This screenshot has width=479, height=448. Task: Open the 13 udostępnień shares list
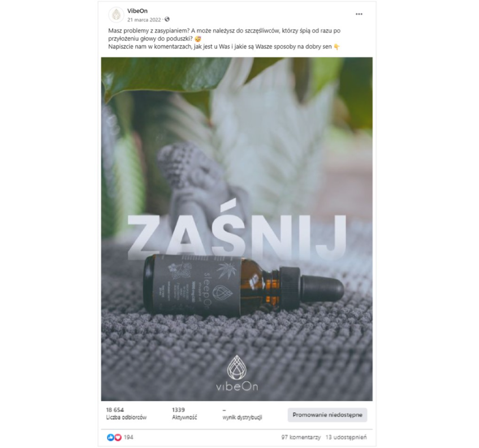(346, 437)
